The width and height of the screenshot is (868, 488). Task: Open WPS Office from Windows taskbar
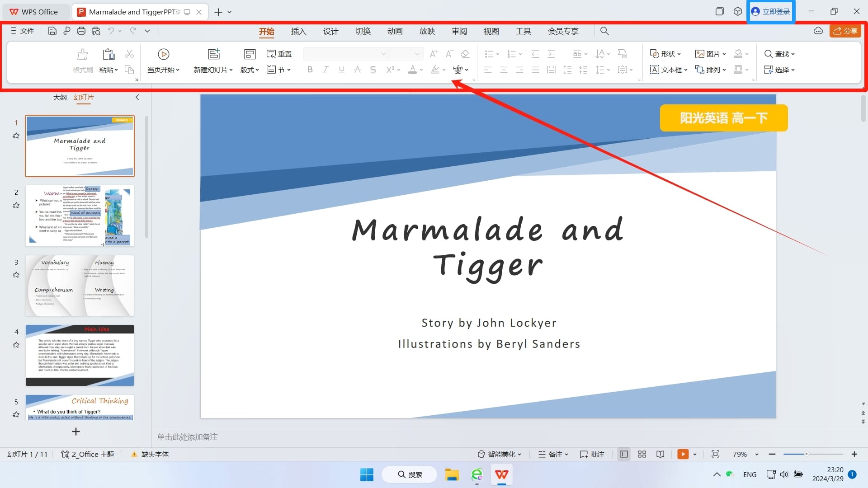(501, 474)
